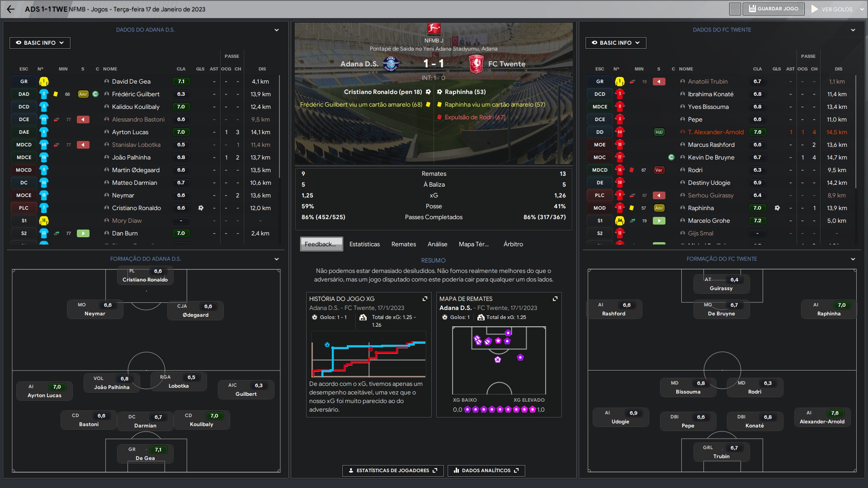This screenshot has height=488, width=868.
Task: Click Marcelo Grohe's yellow keeper shirt icon
Action: pos(620,221)
